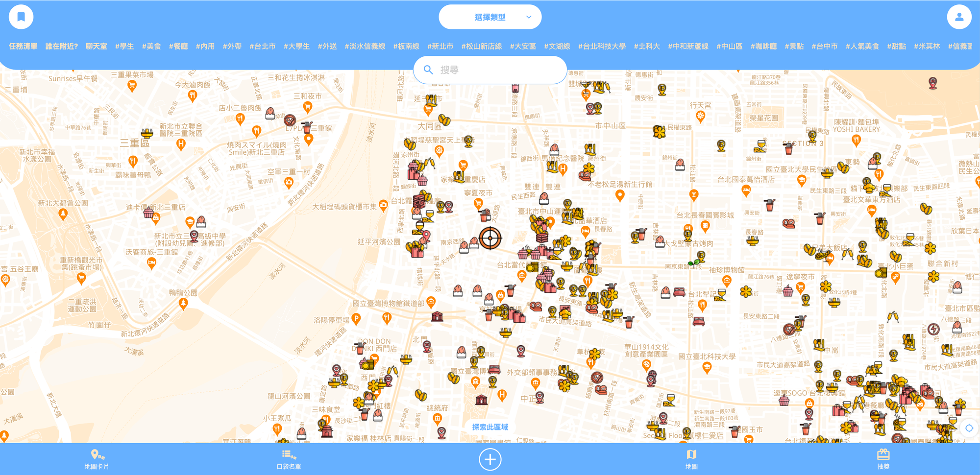The image size is (980, 475).
Task: Open the user profile icon
Action: coord(959,17)
